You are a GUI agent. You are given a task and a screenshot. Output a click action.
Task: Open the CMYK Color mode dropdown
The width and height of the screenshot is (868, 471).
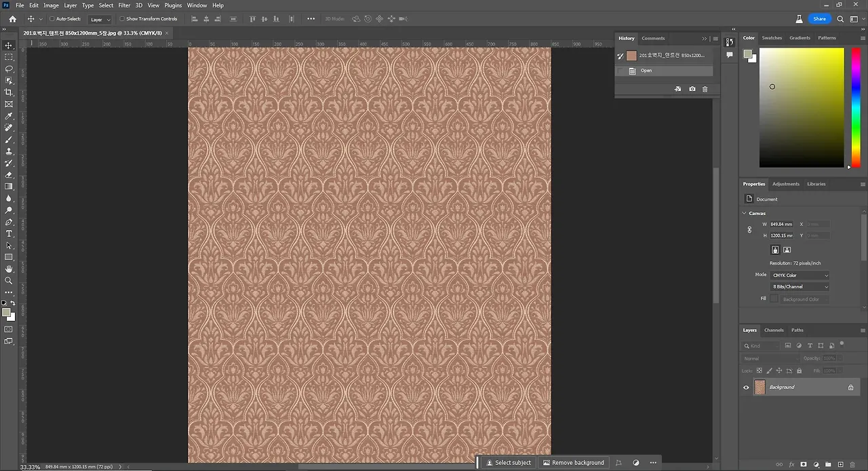tap(800, 276)
